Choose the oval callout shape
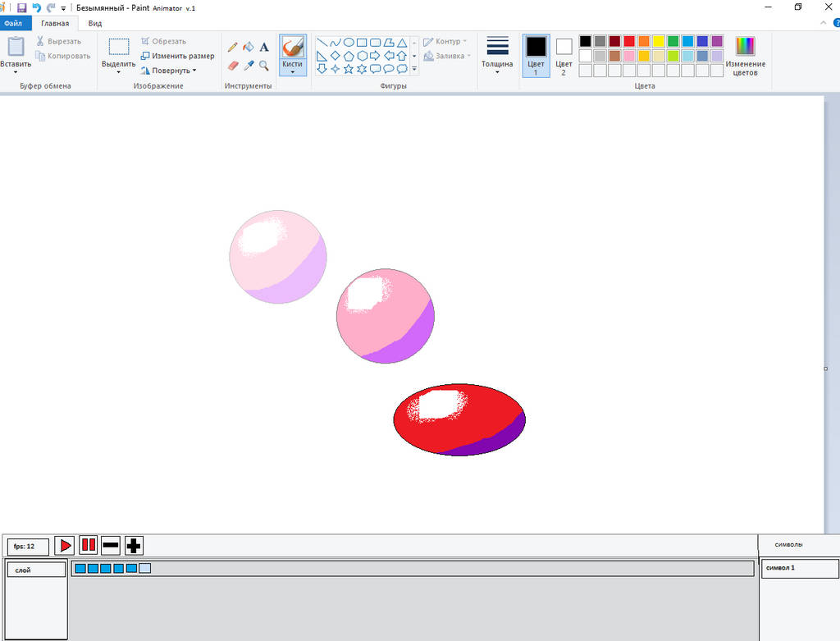The height and width of the screenshot is (641, 840). tap(389, 69)
